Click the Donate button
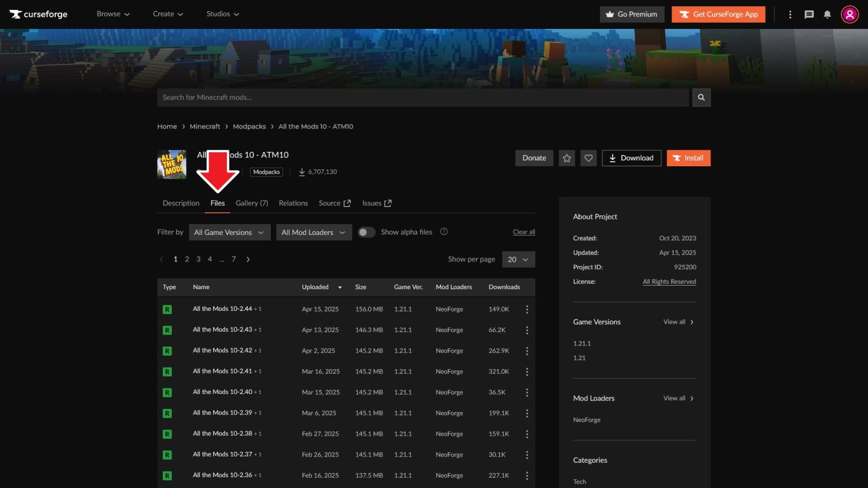The width and height of the screenshot is (868, 488). point(534,158)
